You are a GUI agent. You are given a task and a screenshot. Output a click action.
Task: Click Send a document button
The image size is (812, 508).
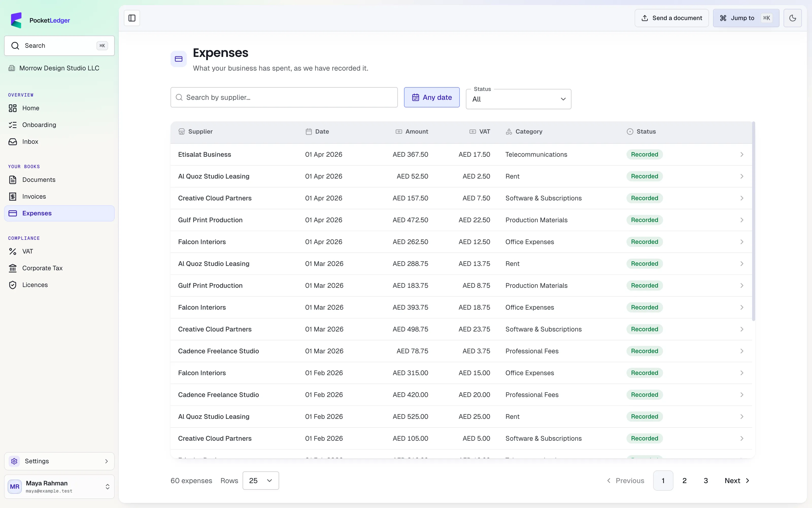coord(671,18)
